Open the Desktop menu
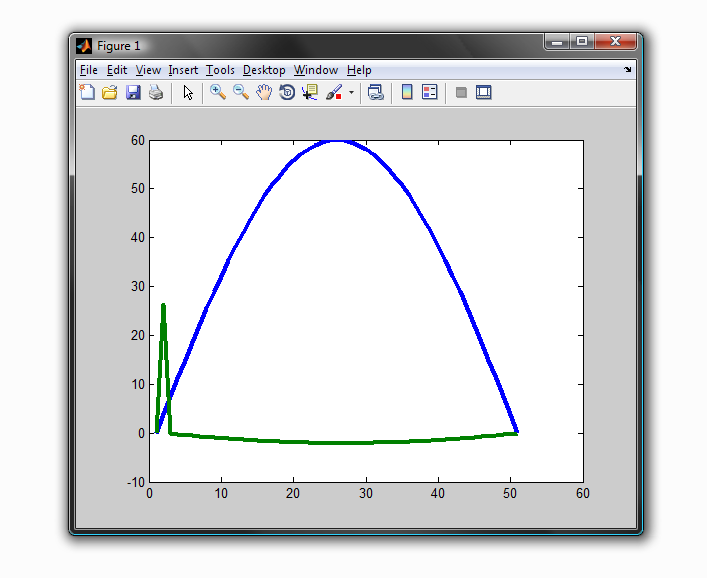 [x=264, y=70]
